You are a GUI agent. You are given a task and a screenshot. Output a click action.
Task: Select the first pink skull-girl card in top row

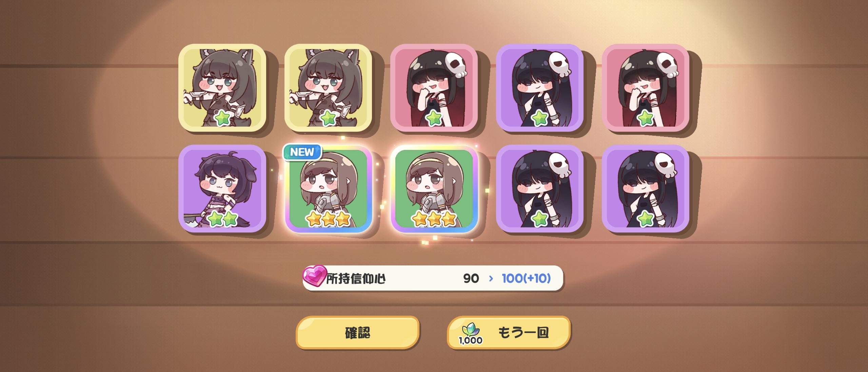[434, 88]
